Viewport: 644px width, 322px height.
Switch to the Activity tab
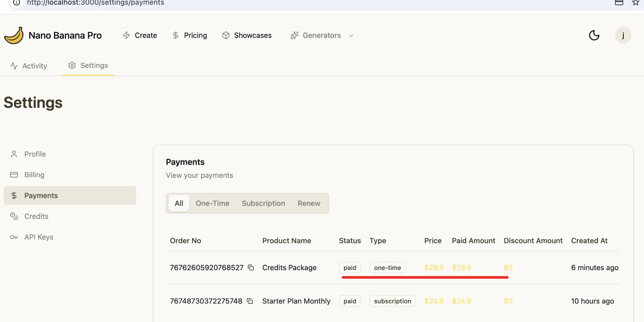pyautogui.click(x=29, y=66)
